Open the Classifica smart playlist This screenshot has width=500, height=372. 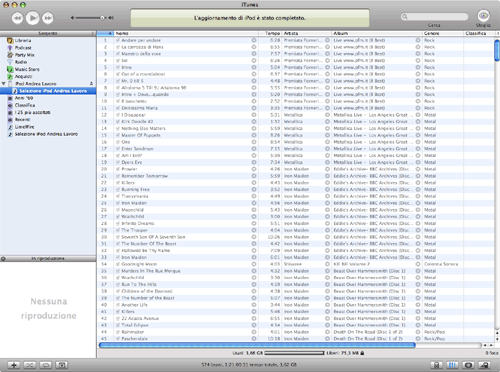[x=25, y=105]
